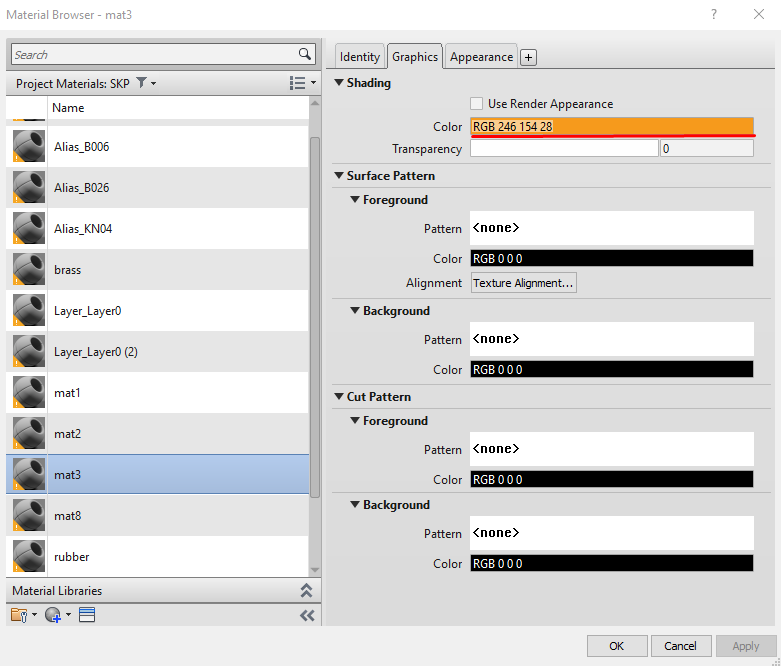
Task: Open dropdown arrow beside list view icon
Action: point(313,83)
